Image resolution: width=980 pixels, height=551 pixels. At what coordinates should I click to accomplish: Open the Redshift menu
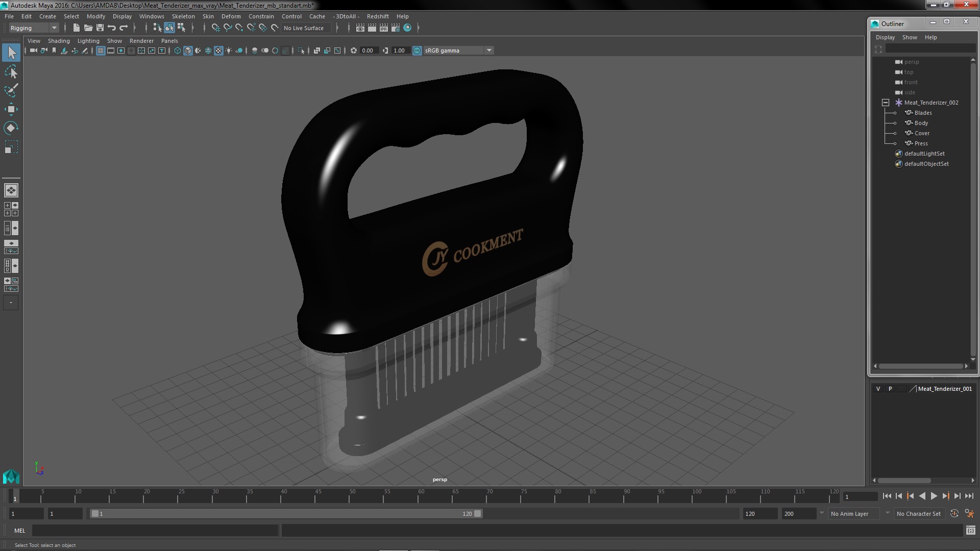tap(377, 16)
